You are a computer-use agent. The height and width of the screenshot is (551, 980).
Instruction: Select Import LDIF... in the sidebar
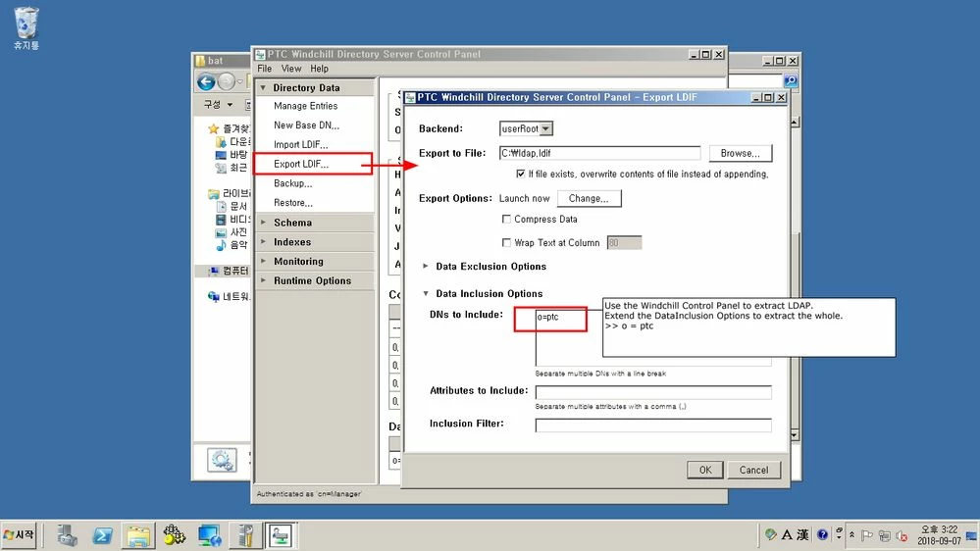click(x=300, y=145)
